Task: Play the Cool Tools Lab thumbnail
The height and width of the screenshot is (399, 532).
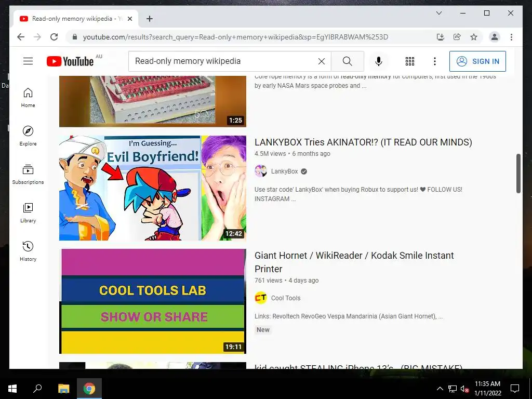Action: click(x=153, y=301)
